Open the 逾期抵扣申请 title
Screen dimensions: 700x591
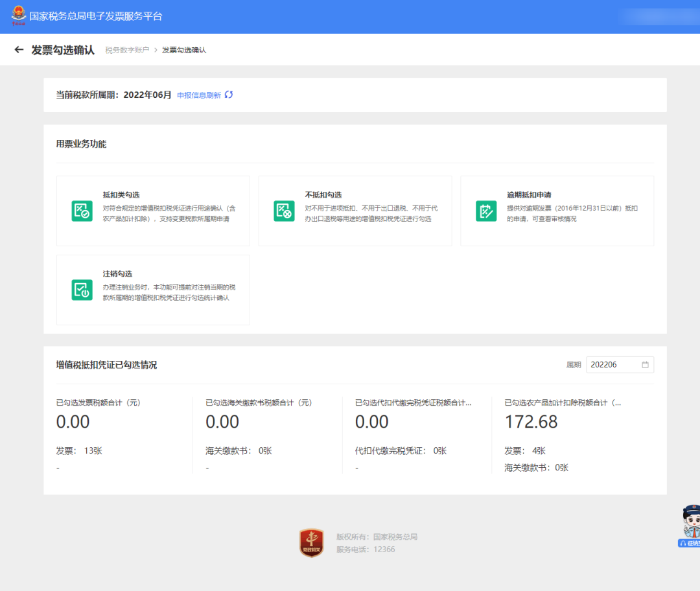pyautogui.click(x=529, y=194)
